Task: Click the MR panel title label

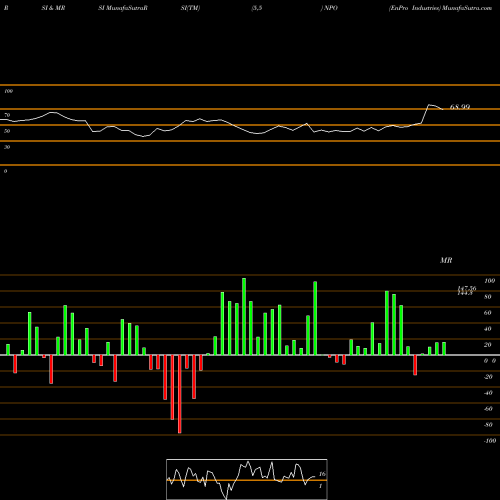Action: (x=446, y=260)
